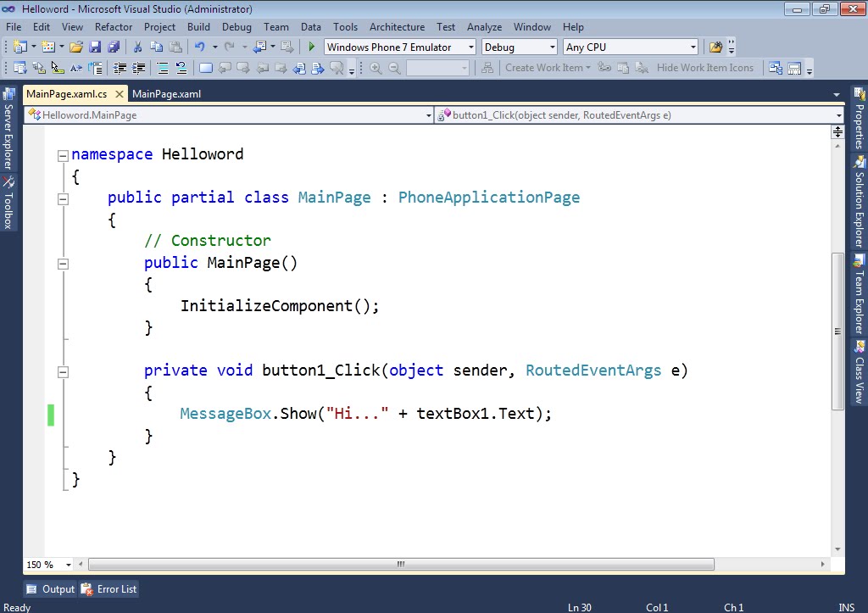Click the Display Word Completion icon

pos(76,68)
